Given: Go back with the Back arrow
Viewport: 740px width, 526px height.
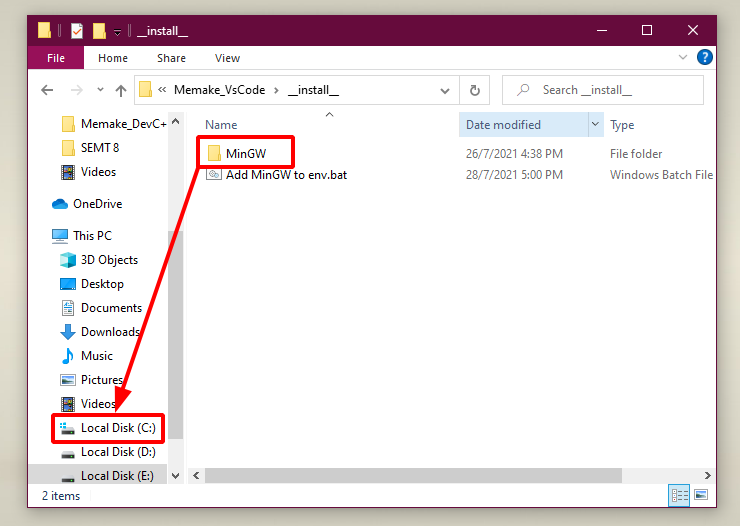Looking at the screenshot, I should coord(47,90).
